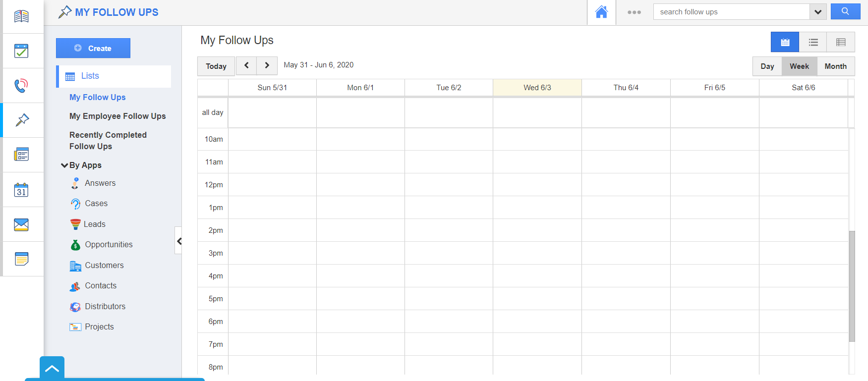The height and width of the screenshot is (381, 868).
Task: Open My Employee Follow Ups link
Action: pos(117,116)
